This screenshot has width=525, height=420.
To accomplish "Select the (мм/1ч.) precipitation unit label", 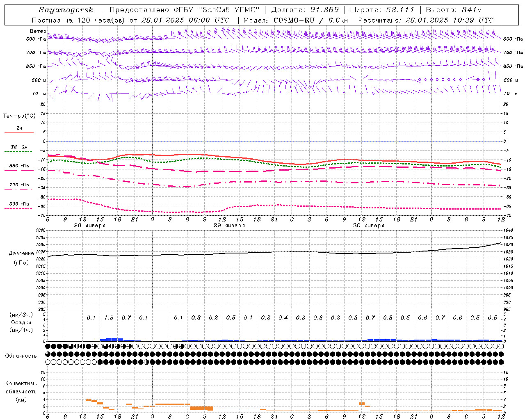I will click(21, 330).
